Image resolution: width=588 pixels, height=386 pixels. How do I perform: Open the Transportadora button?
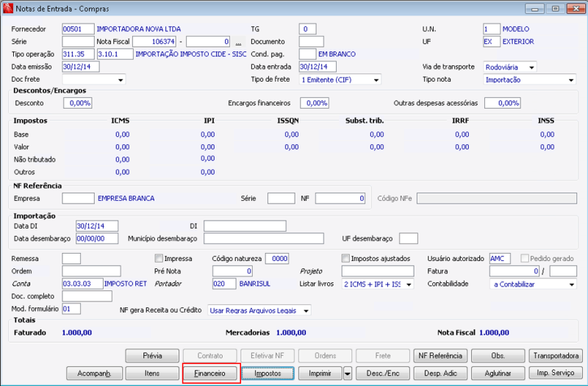pyautogui.click(x=556, y=356)
